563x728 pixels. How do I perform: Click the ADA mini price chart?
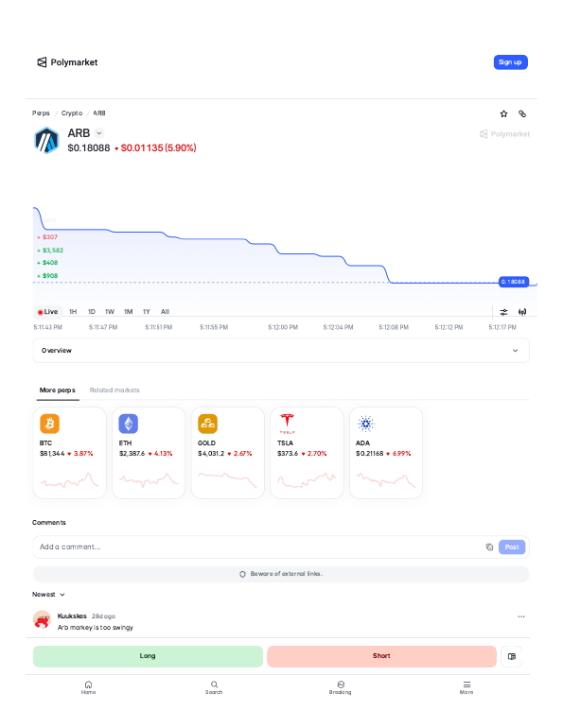385,480
